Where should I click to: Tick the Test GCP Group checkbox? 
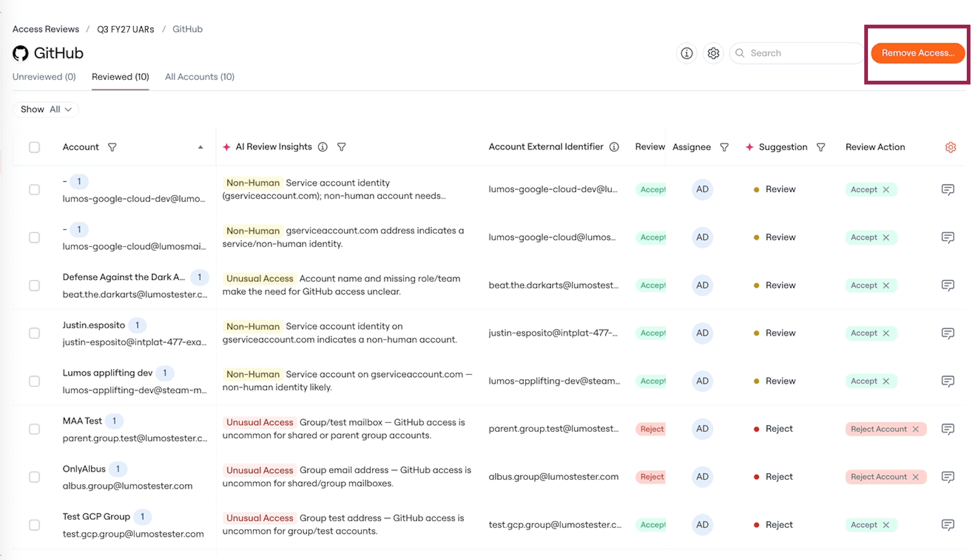(35, 525)
